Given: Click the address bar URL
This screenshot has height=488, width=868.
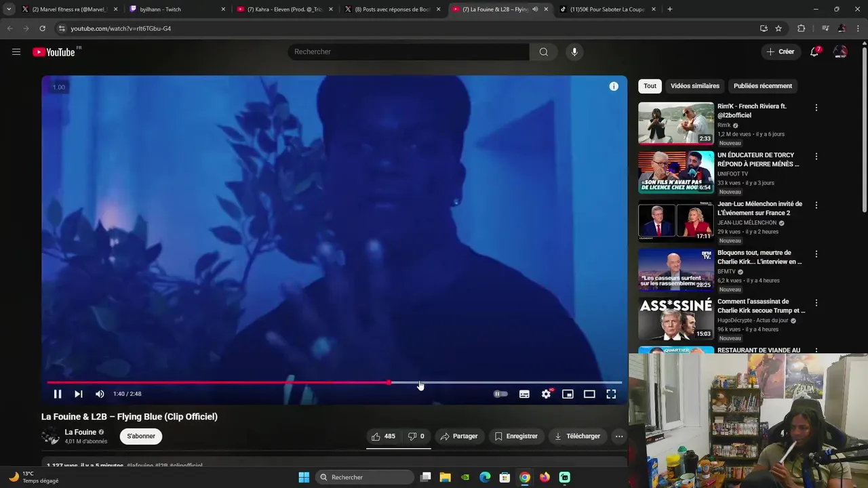Looking at the screenshot, I should click(121, 28).
